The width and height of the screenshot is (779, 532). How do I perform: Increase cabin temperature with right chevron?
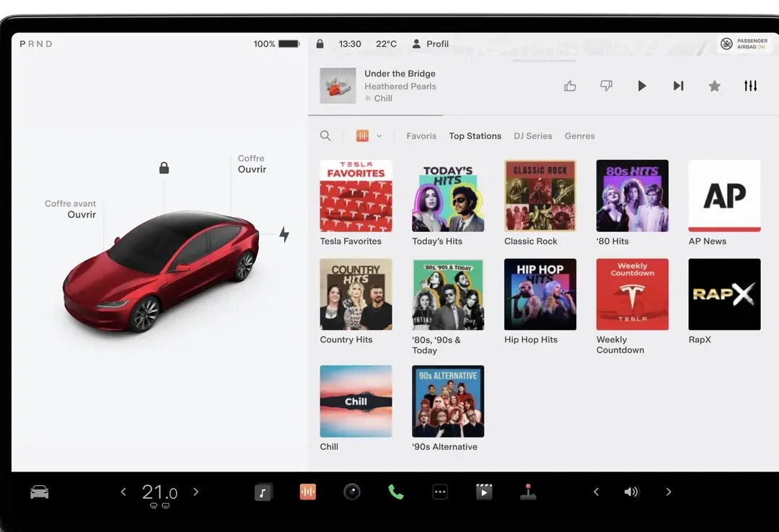point(195,492)
